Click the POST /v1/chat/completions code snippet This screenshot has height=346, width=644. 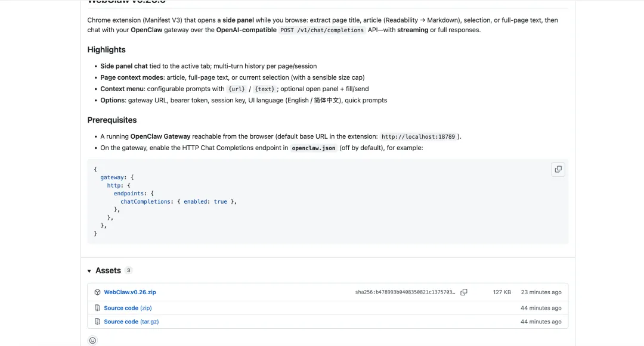[x=322, y=30]
